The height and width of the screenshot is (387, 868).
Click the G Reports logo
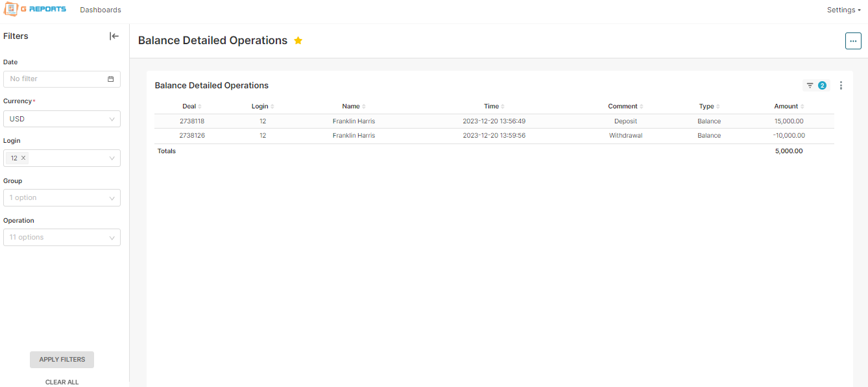(x=35, y=10)
